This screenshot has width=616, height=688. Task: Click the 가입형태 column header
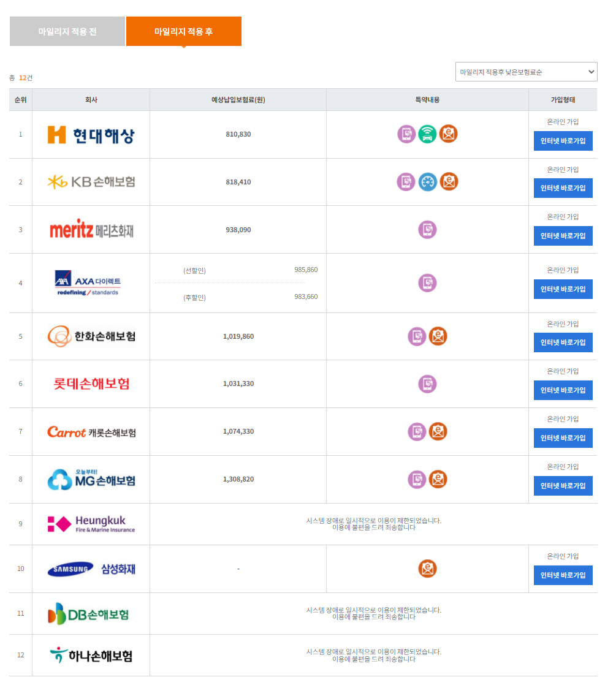pyautogui.click(x=563, y=100)
